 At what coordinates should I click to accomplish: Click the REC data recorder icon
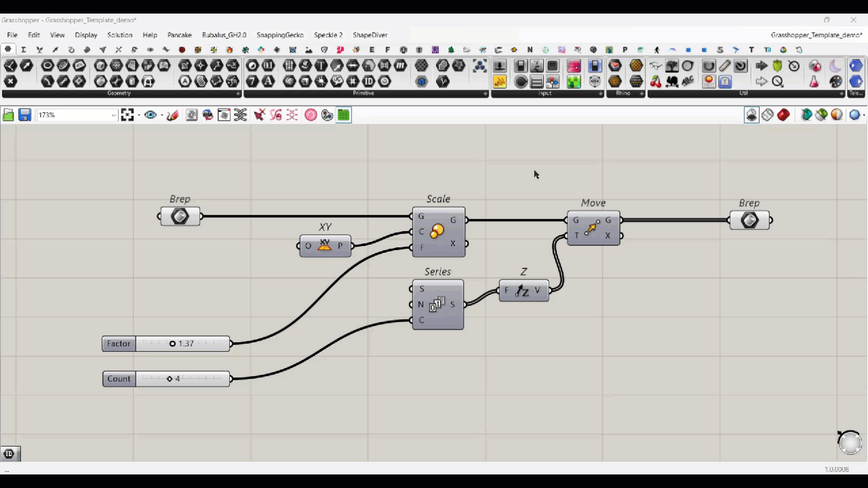tap(709, 81)
